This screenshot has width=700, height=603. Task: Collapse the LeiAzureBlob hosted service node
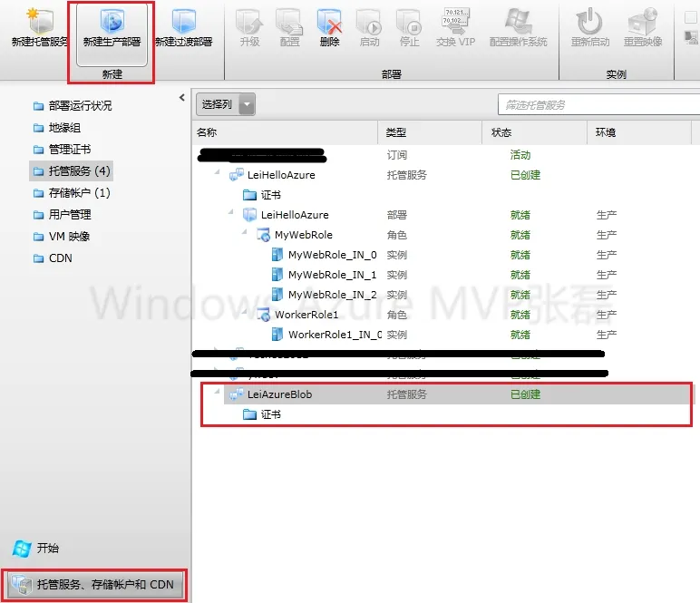coord(218,392)
